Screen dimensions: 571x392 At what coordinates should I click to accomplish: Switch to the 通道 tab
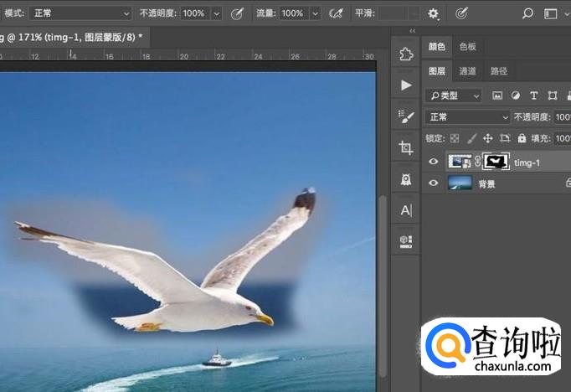tap(468, 71)
